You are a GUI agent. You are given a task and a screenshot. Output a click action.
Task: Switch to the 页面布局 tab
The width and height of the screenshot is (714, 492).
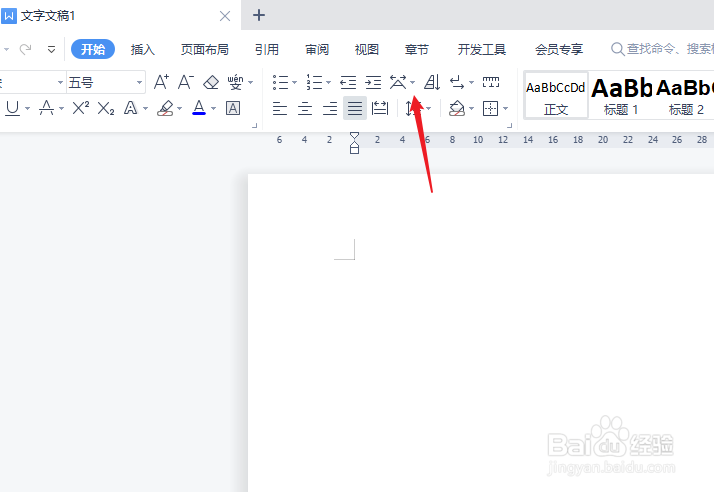204,49
